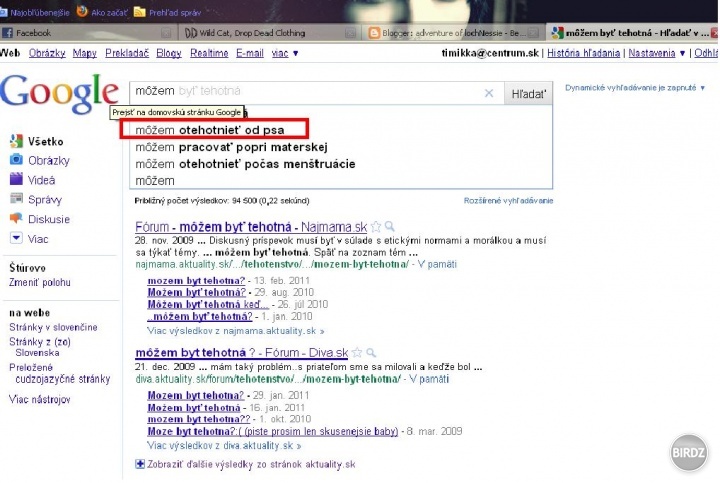
Task: Open sublink Možem byť tehotná? 29. aug. 2010
Action: coord(197,292)
